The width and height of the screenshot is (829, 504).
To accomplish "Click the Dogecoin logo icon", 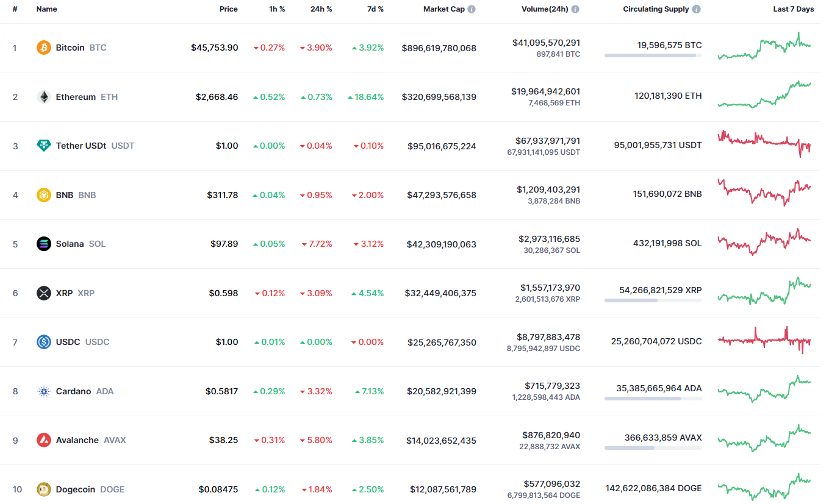I will [x=44, y=489].
